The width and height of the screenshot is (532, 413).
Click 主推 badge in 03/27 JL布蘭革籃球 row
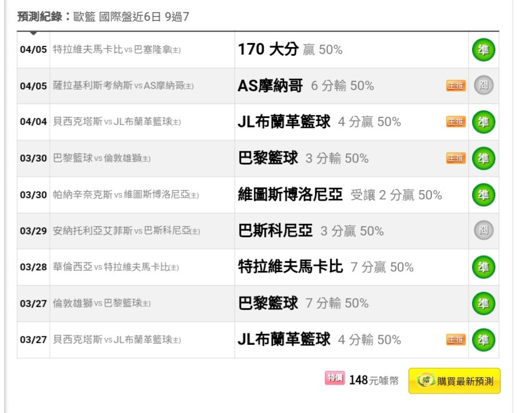(x=456, y=340)
